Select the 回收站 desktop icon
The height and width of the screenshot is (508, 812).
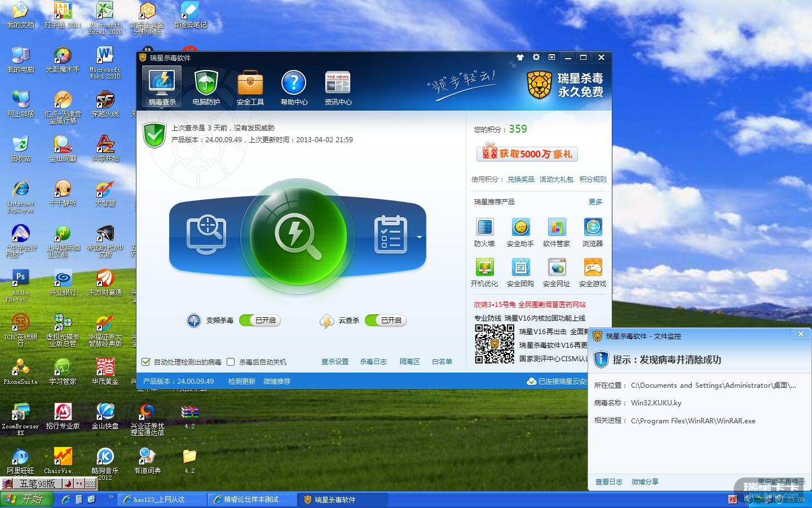[x=21, y=148]
